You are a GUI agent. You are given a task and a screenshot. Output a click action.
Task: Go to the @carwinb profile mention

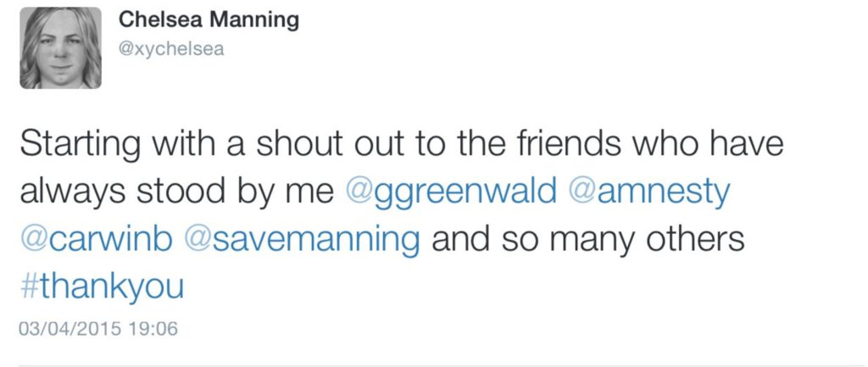[x=97, y=240]
